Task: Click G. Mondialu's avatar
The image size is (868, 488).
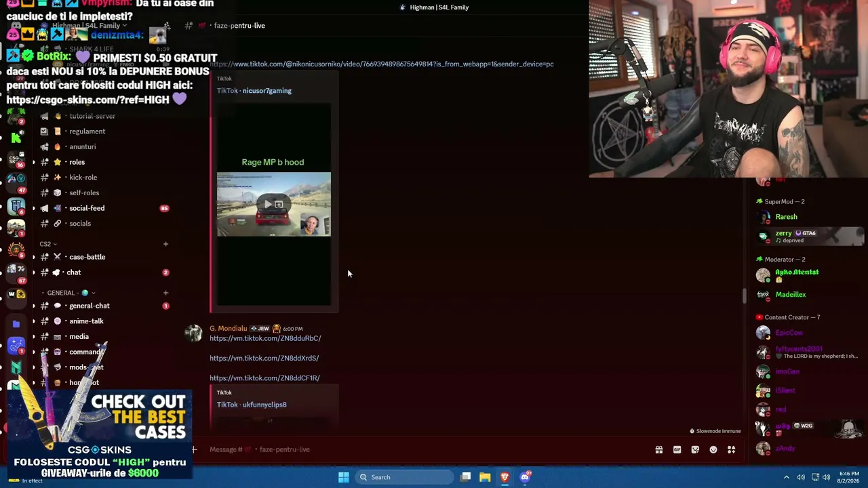Action: pyautogui.click(x=194, y=333)
